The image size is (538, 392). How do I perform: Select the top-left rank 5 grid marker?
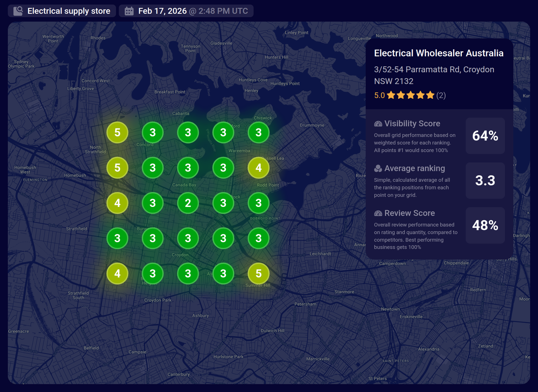click(x=117, y=132)
